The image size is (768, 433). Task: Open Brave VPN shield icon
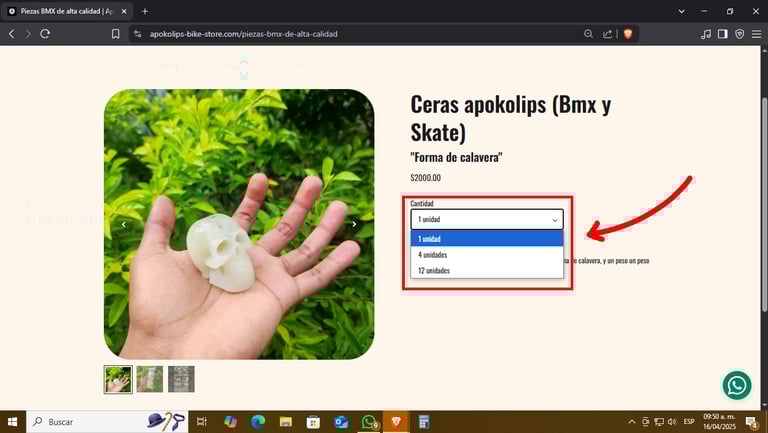coord(740,34)
